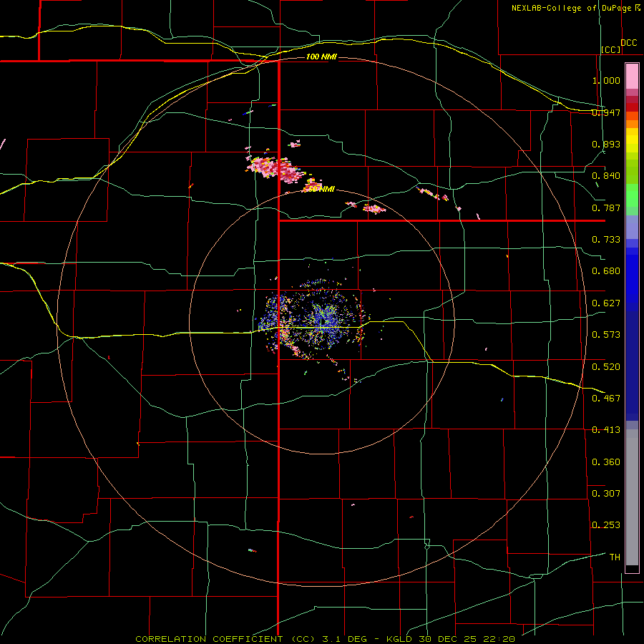This screenshot has width=644, height=644.
Task: Pick the orange segment of the color bar
Action: [x=632, y=124]
